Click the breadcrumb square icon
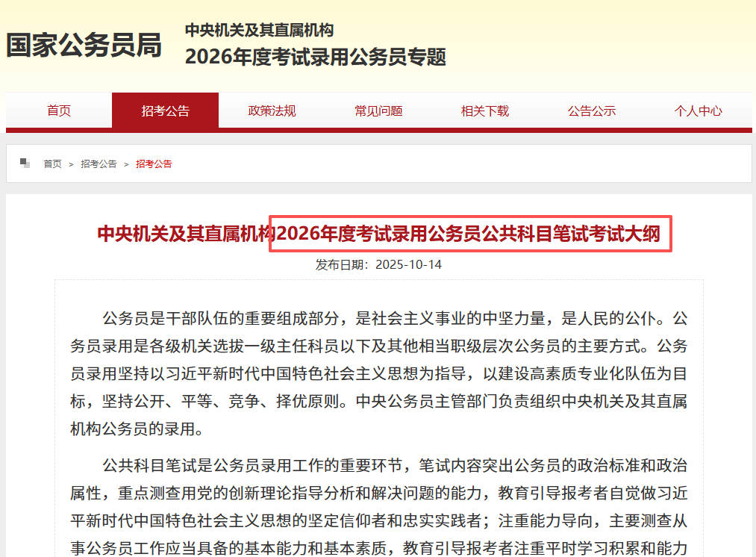The height and width of the screenshot is (557, 756). 25,163
